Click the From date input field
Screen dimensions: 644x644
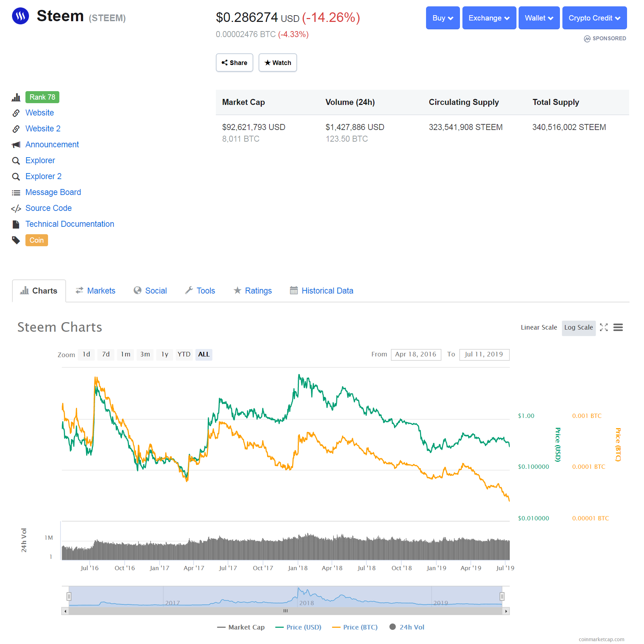pyautogui.click(x=416, y=354)
